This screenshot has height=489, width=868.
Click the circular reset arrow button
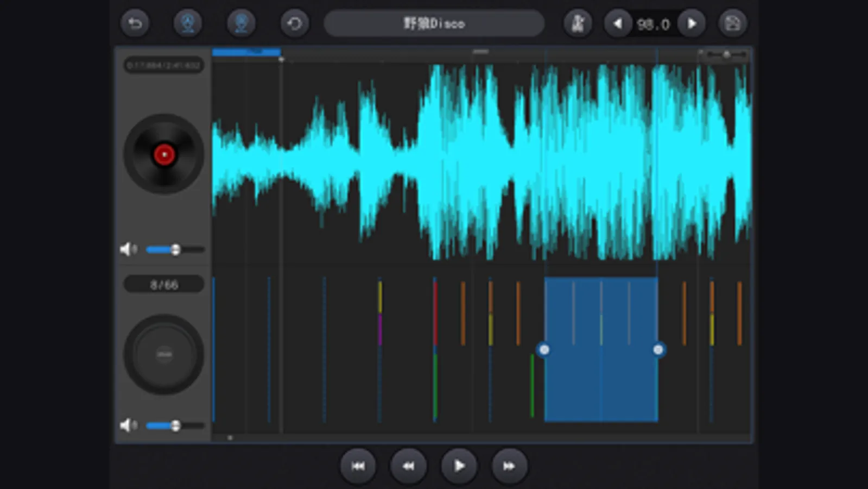294,23
